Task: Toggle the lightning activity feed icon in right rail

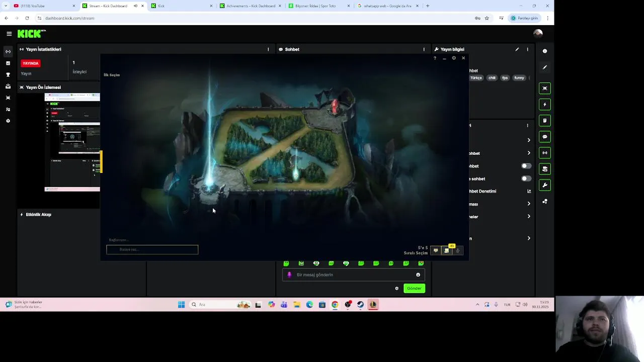Action: point(545,105)
